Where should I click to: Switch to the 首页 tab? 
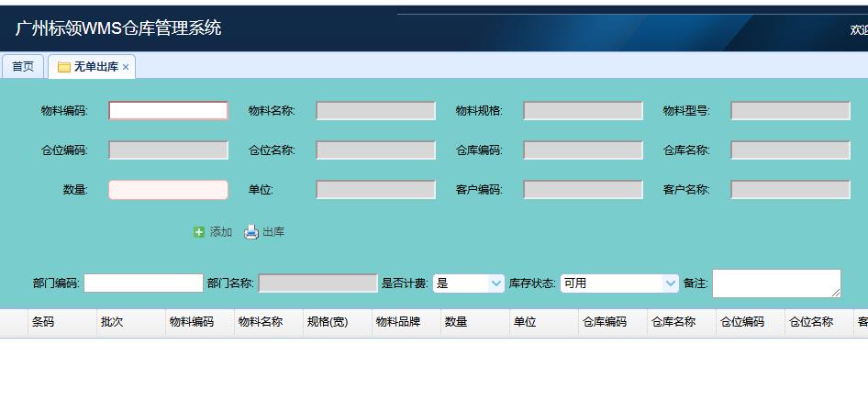(x=23, y=66)
